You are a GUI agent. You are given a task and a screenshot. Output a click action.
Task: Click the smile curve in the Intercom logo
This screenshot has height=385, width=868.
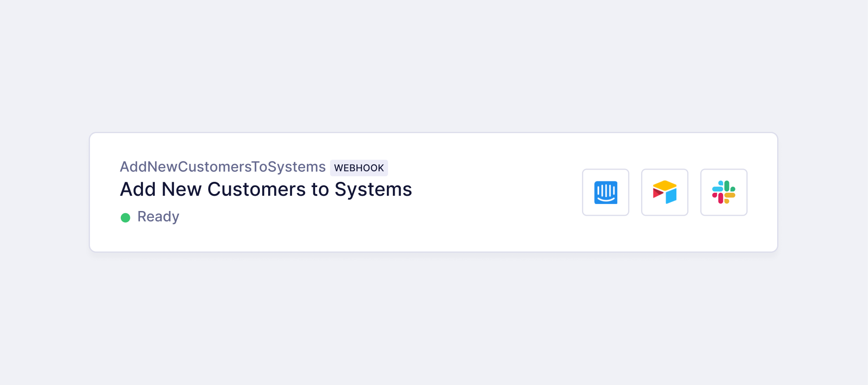tap(605, 200)
